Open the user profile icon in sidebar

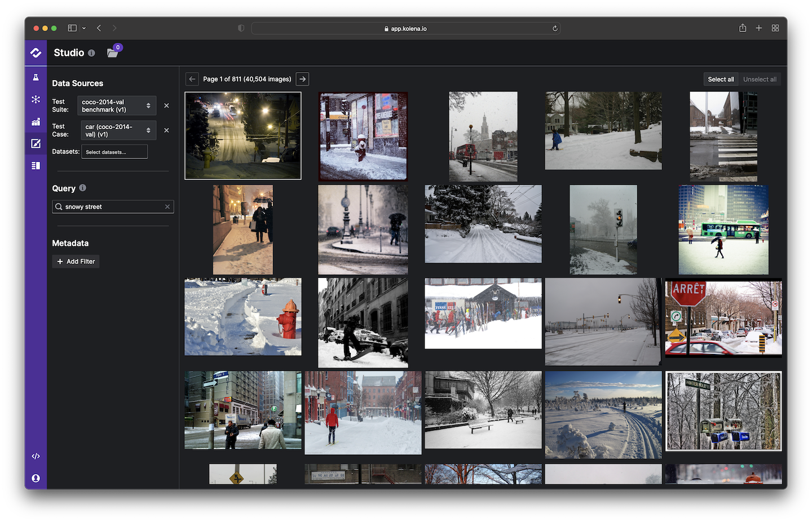[36, 478]
